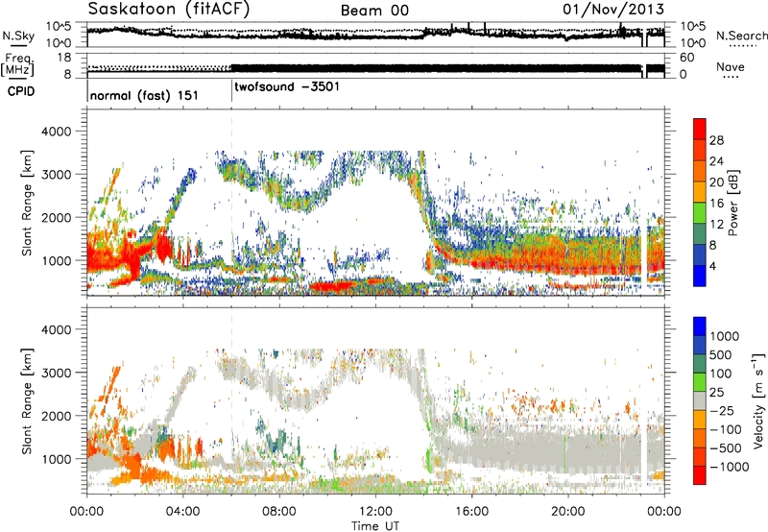Click the '18' frequency axis tick

(64, 58)
